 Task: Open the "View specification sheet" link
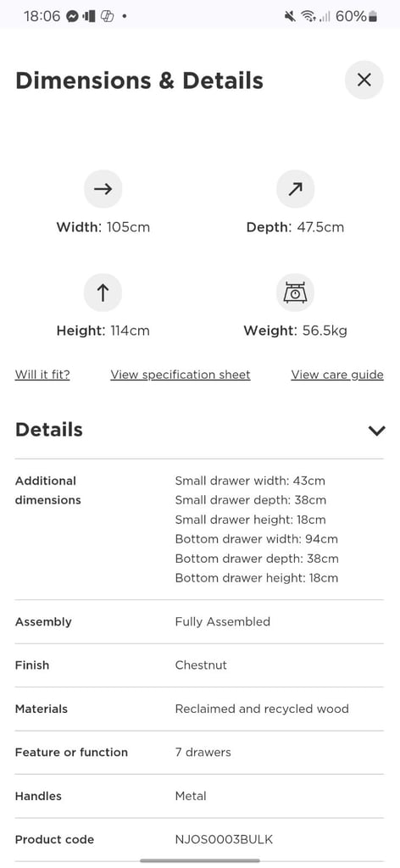(x=181, y=375)
